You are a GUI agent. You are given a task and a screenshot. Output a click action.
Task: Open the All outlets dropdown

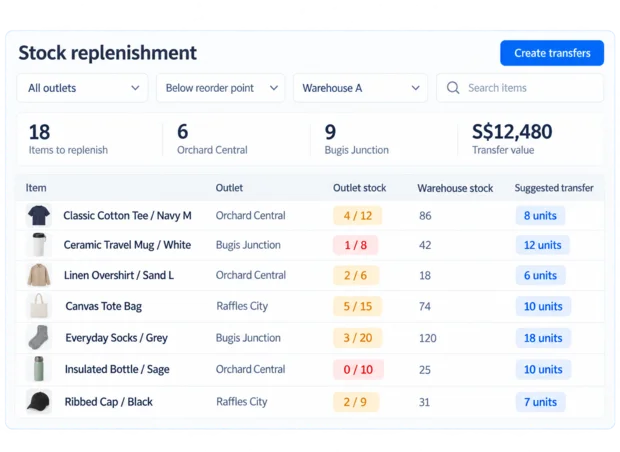(82, 88)
